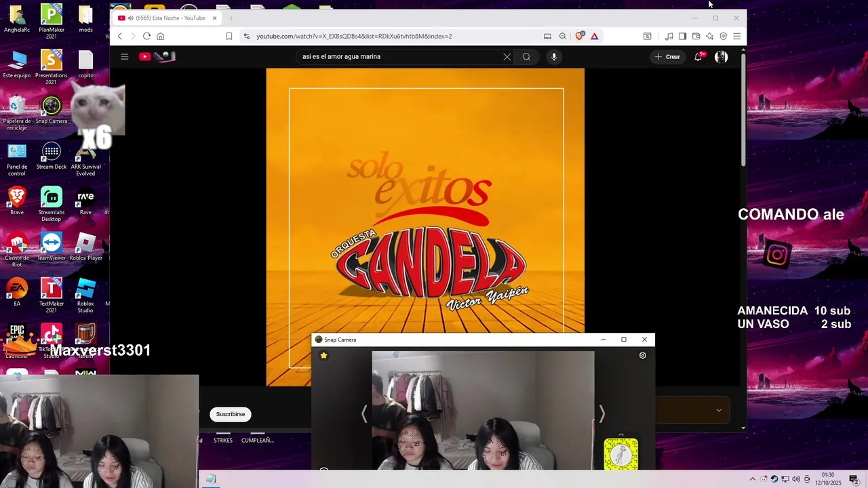Open a new browser tab
This screenshot has width=868, height=488.
[x=231, y=18]
